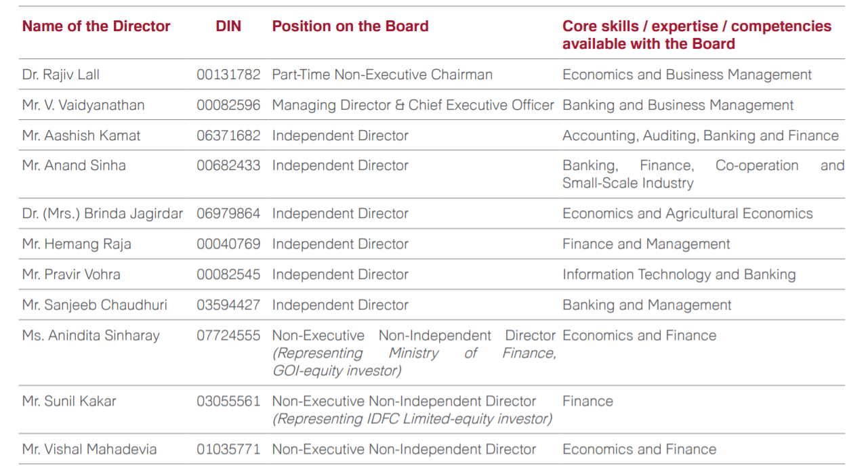Select '(Representing IDFC Limited-equity investor)' text
Viewport: 868px width, 474px height.
412,418
